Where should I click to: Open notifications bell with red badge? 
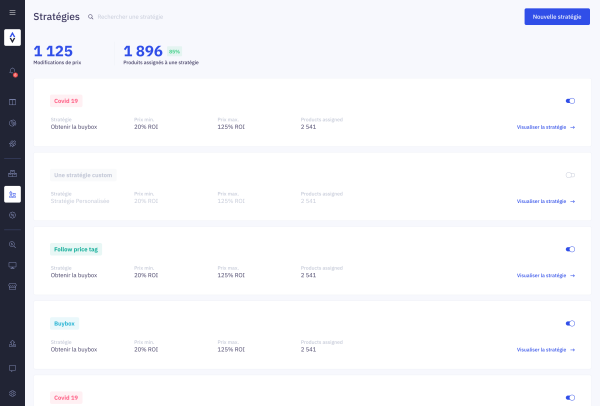(13, 72)
